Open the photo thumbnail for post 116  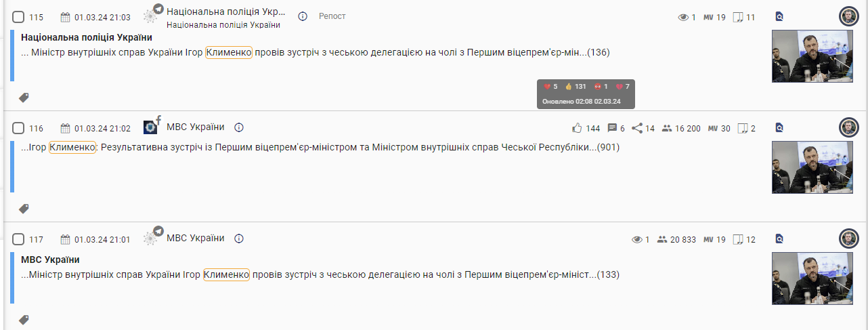[x=803, y=167]
